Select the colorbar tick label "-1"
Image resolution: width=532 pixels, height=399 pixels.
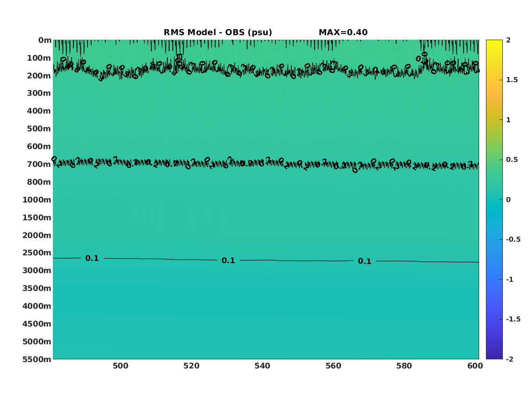coord(510,280)
